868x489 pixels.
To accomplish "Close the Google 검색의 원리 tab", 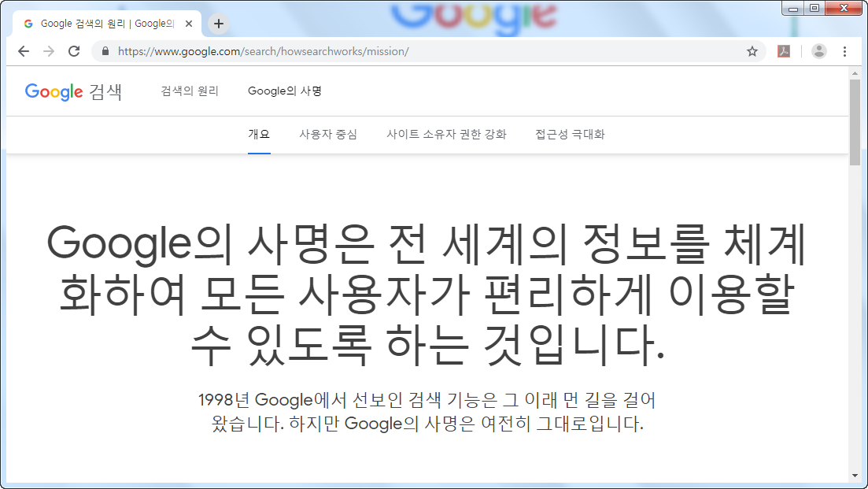I will (189, 24).
